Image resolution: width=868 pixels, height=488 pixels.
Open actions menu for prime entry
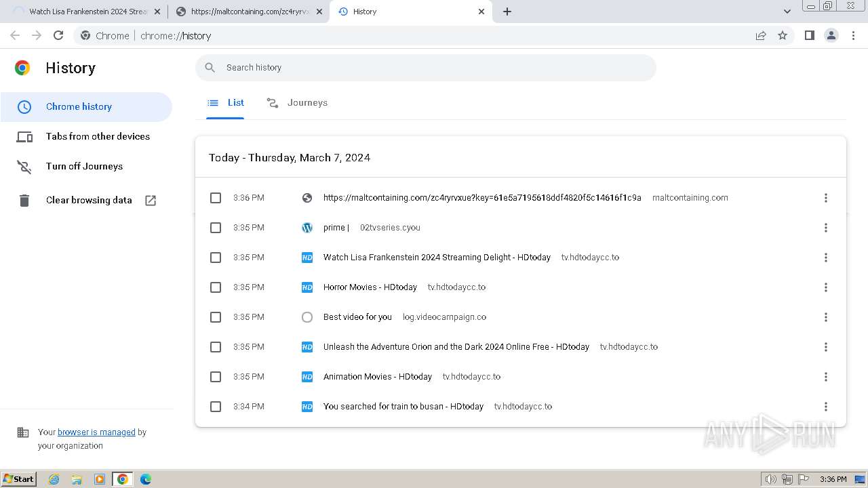[x=826, y=228]
